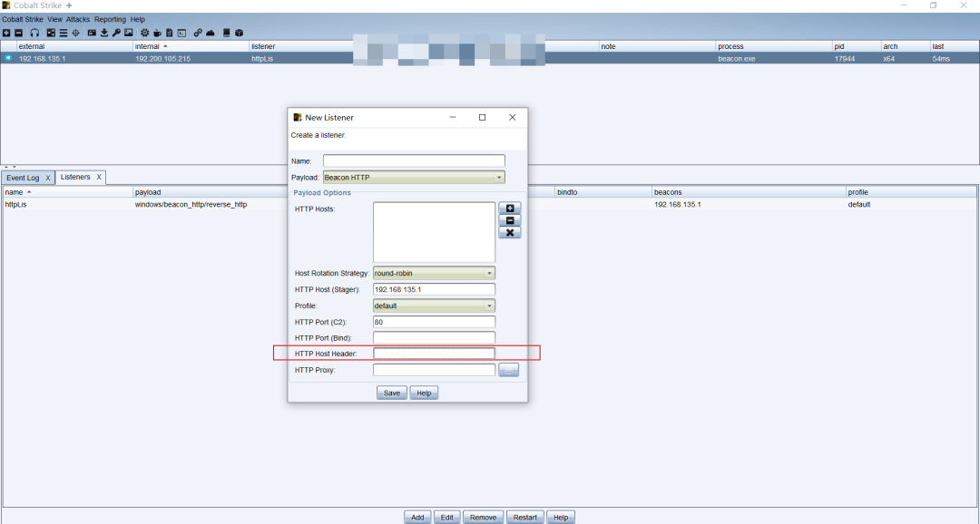Open the Reporting menu
Image resolution: width=980 pixels, height=524 pixels.
(110, 19)
